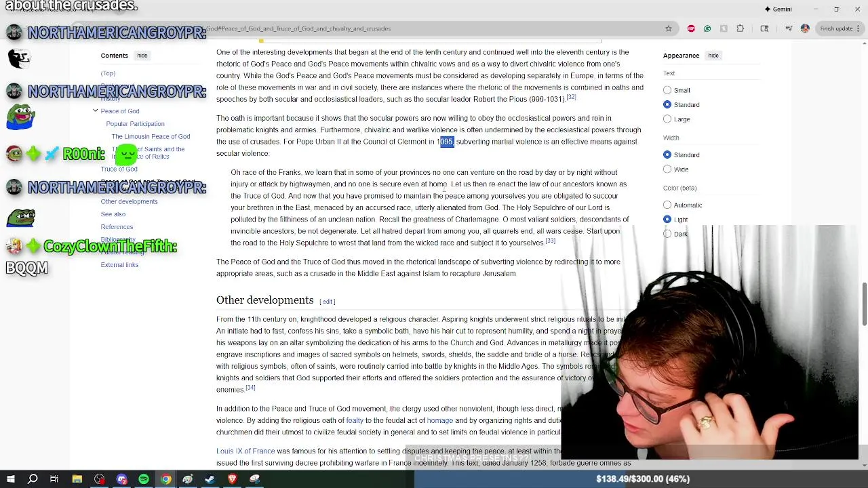
Task: Open Brave browser from the taskbar
Action: [232, 479]
